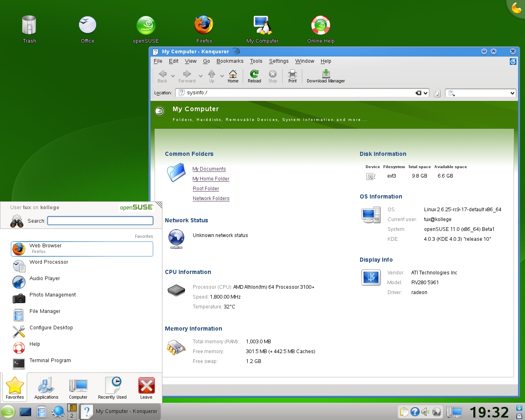525x420 pixels.
Task: Open the Tools menu
Action: [256, 61]
